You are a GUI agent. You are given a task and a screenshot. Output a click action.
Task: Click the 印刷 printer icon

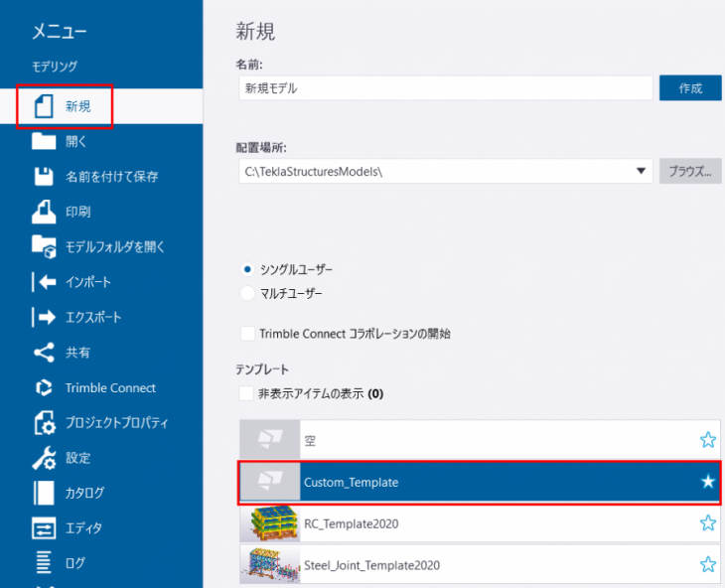pyautogui.click(x=44, y=212)
